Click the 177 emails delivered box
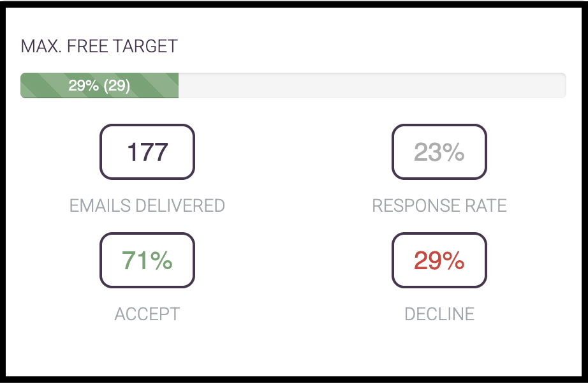 pyautogui.click(x=147, y=152)
